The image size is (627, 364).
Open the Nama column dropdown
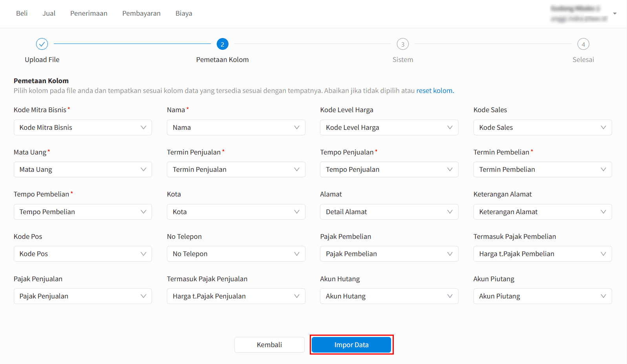coord(236,127)
